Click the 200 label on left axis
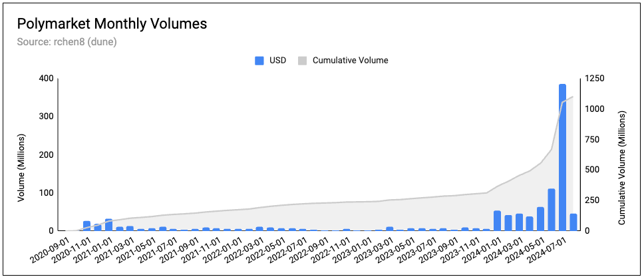 (47, 155)
